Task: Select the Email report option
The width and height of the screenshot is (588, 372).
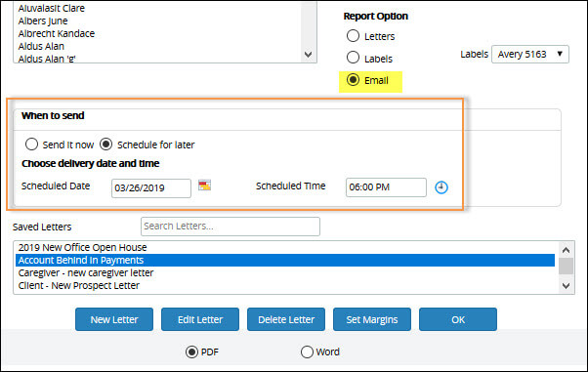Action: click(353, 80)
